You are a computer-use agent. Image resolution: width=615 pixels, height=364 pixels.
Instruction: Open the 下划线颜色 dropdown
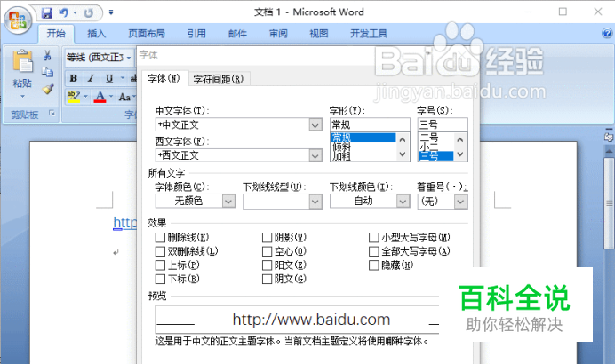(403, 202)
